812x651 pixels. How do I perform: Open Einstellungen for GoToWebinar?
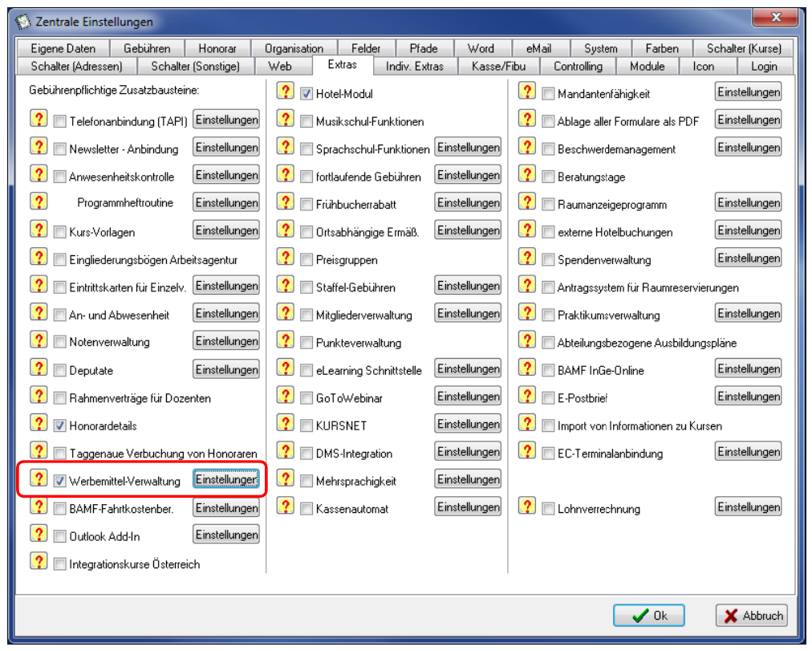click(x=468, y=397)
